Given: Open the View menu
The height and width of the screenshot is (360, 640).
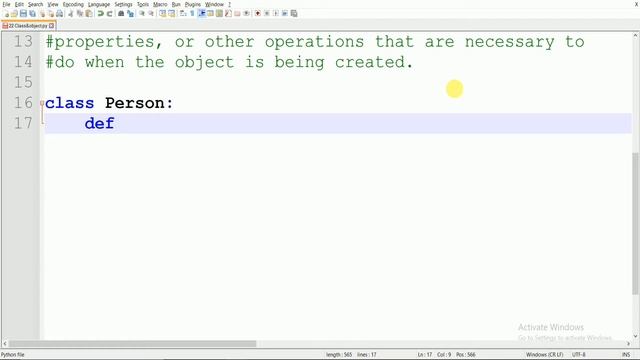Looking at the screenshot, I should point(53,4).
